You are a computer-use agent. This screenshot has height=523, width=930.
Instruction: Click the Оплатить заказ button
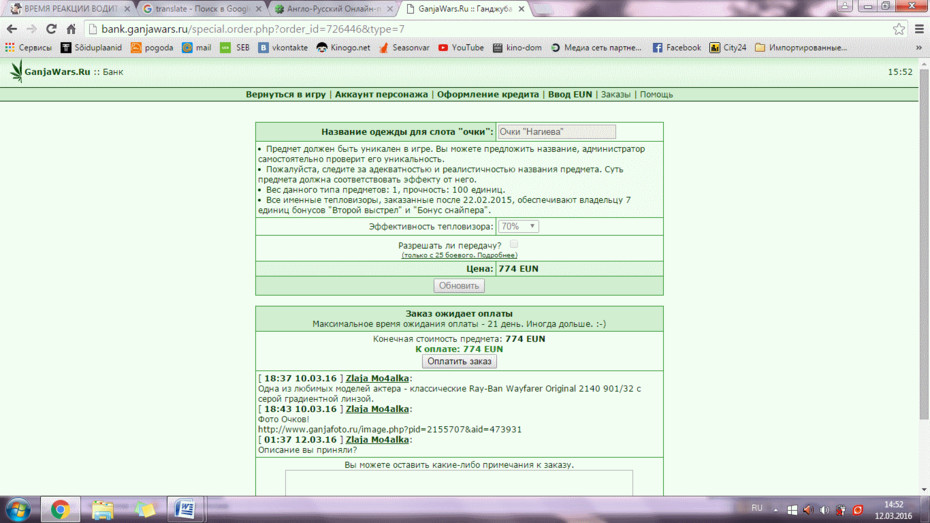[460, 361]
